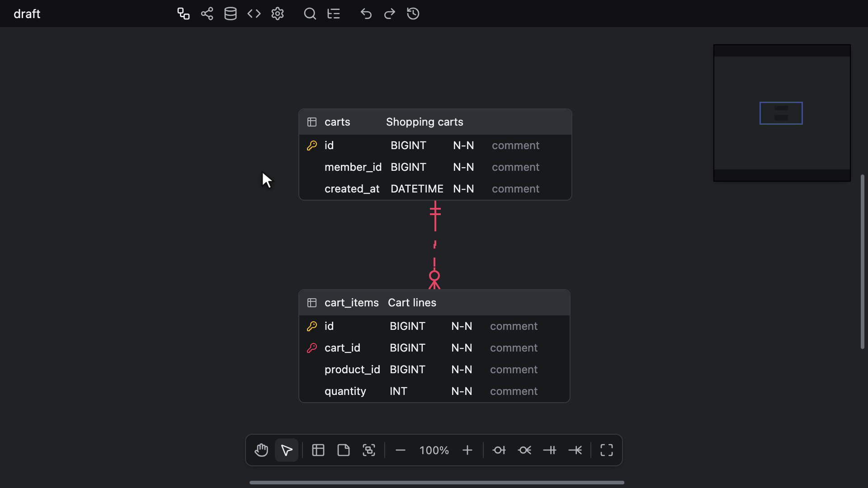Click the undo arrow
The width and height of the screenshot is (868, 488).
366,14
